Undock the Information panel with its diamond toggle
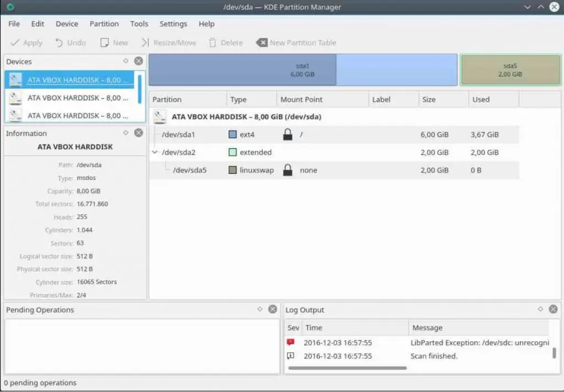 [x=127, y=133]
